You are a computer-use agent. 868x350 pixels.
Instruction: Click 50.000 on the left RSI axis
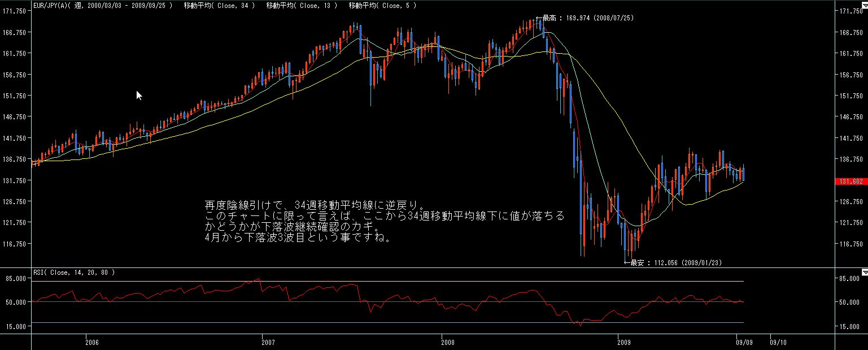point(16,302)
